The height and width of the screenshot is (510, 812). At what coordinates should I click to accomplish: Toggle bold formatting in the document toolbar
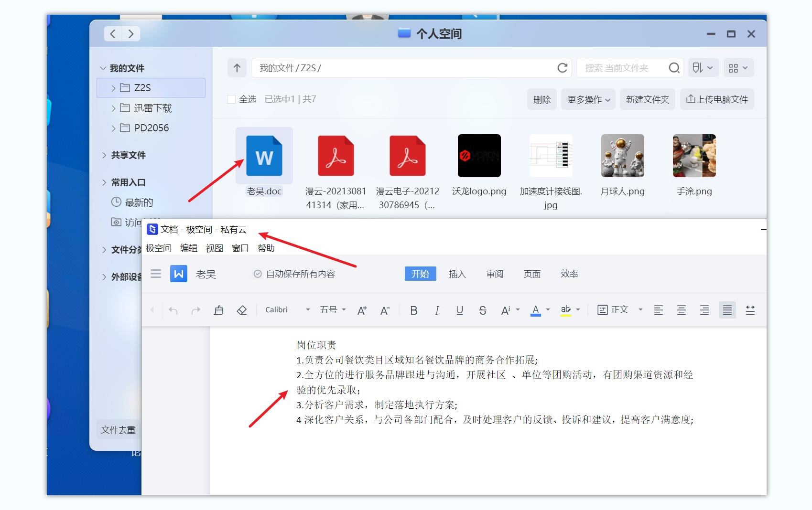pyautogui.click(x=413, y=310)
